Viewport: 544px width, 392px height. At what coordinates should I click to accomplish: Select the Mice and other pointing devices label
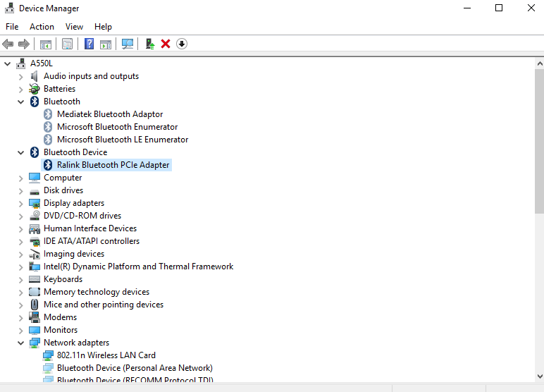[104, 305]
